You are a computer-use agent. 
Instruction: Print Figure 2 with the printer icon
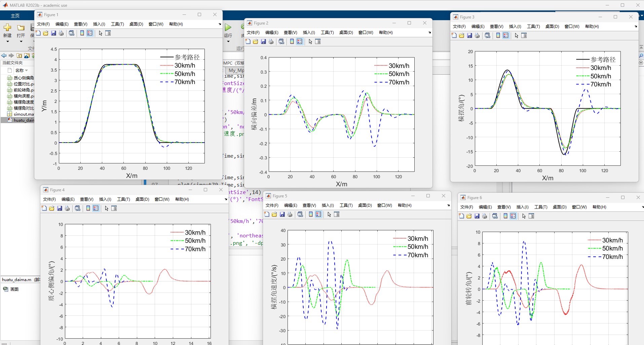(271, 41)
